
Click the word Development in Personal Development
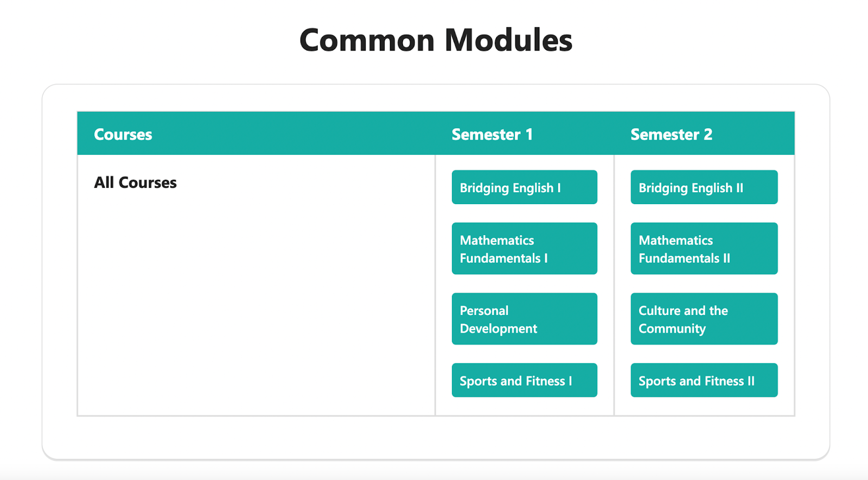(498, 329)
